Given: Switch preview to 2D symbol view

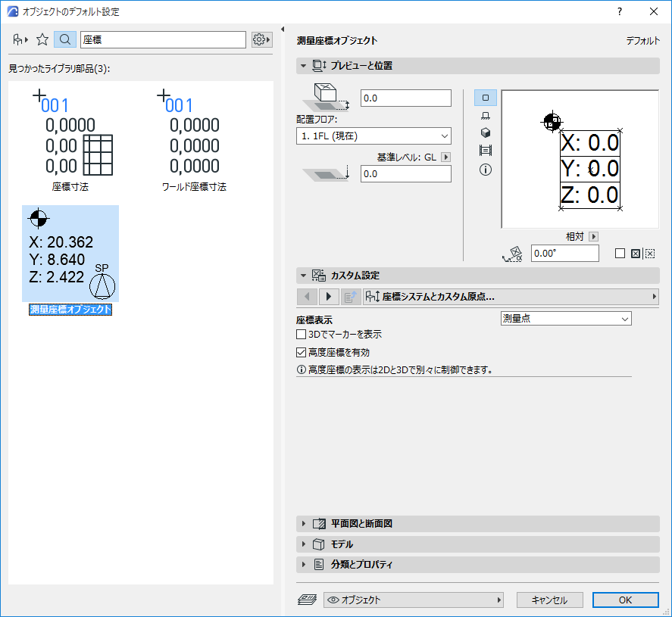Looking at the screenshot, I should 484,98.
